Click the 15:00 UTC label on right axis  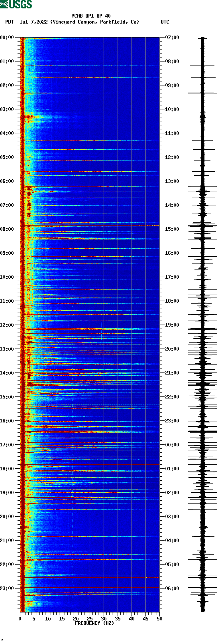pyautogui.click(x=172, y=229)
